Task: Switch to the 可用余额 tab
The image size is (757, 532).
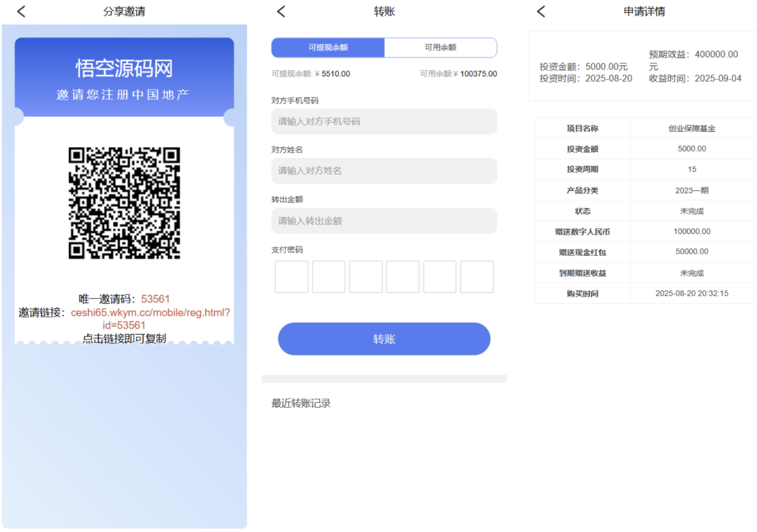Action: [440, 47]
